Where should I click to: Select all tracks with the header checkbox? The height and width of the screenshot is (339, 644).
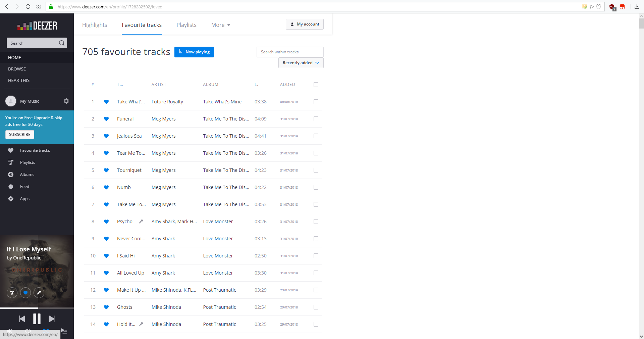316,85
